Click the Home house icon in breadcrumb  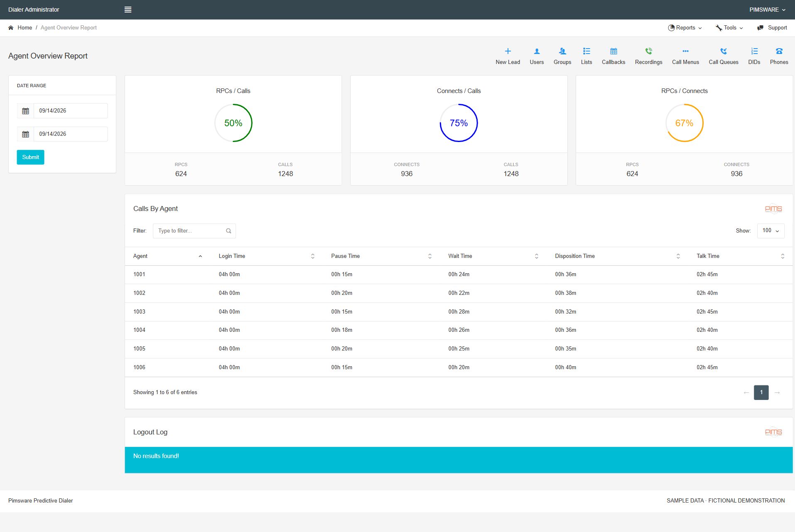tap(11, 28)
